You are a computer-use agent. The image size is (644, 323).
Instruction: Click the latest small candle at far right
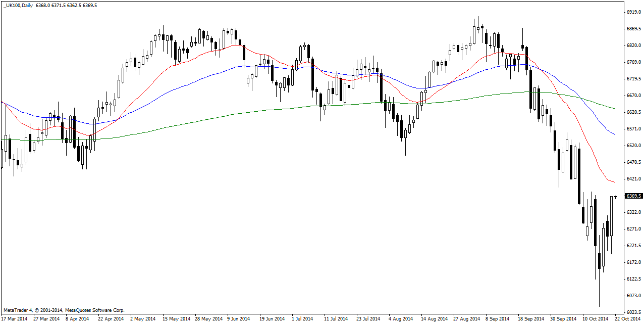click(x=616, y=197)
